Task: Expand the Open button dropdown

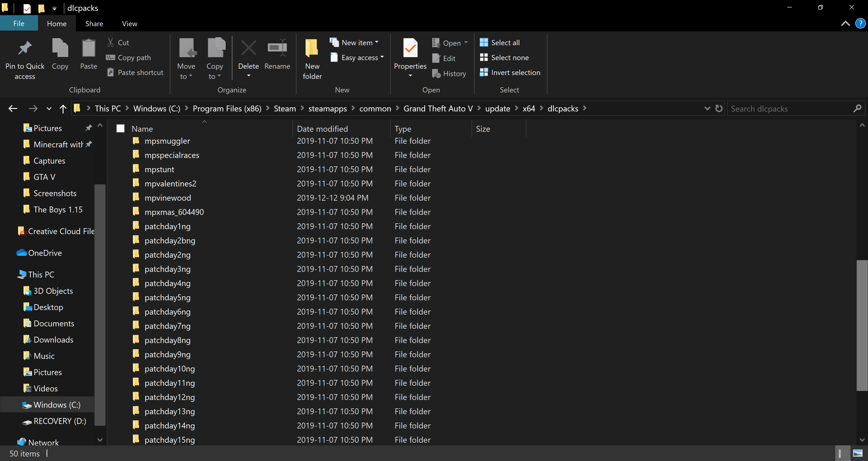Action: point(466,42)
